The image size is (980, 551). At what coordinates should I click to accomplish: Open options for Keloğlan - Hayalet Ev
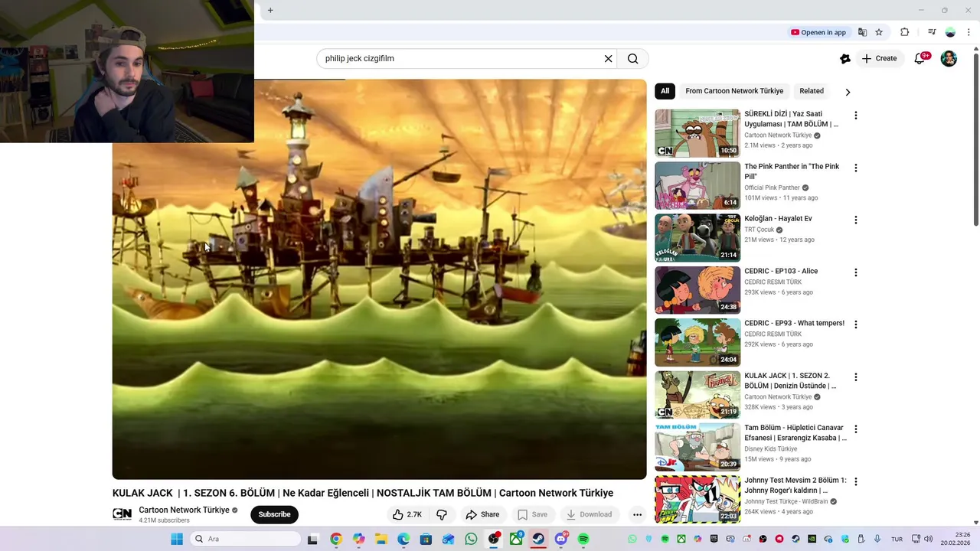tap(856, 220)
